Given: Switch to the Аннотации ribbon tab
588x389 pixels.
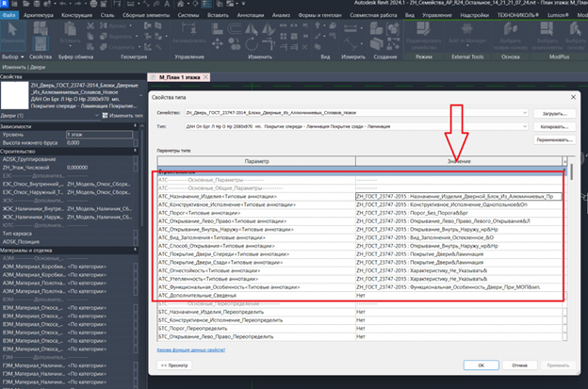Looking at the screenshot, I should (251, 15).
